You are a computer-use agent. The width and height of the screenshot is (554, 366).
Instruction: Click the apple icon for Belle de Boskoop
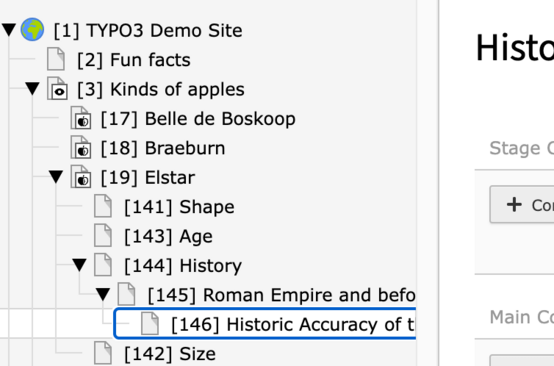[81, 118]
